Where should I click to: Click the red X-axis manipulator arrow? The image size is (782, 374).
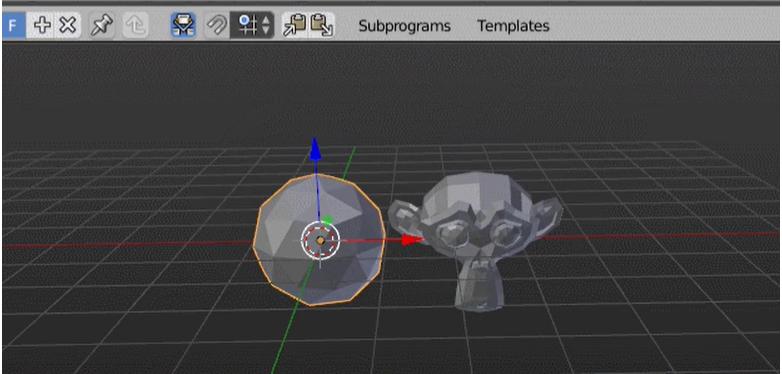click(x=412, y=240)
